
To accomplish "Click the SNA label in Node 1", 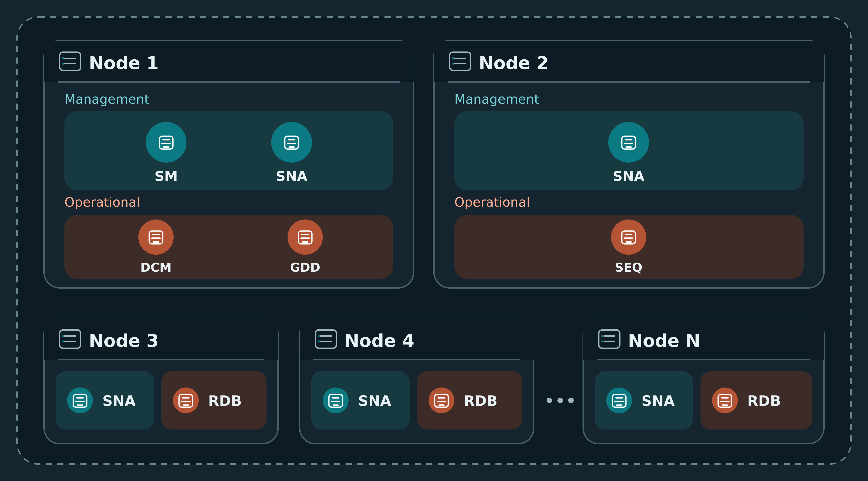I will (x=291, y=176).
